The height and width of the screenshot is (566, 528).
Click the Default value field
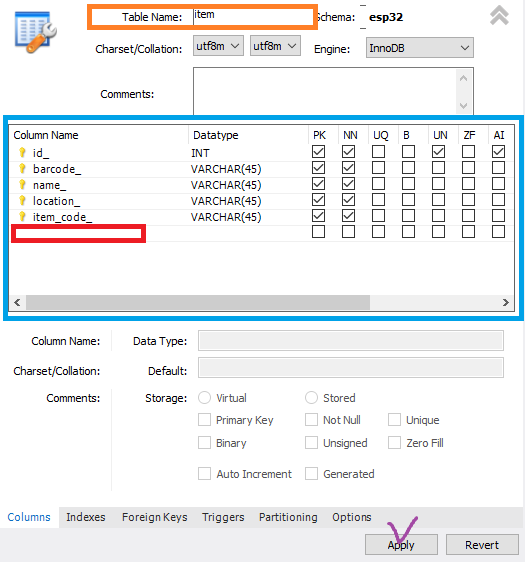[351, 368]
